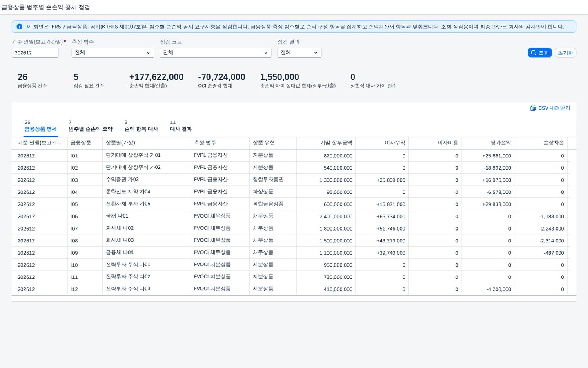Click the CSV export icon

533,108
